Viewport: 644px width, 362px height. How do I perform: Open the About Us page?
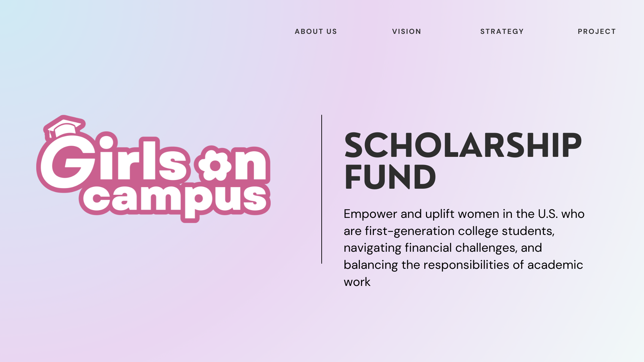pyautogui.click(x=316, y=32)
